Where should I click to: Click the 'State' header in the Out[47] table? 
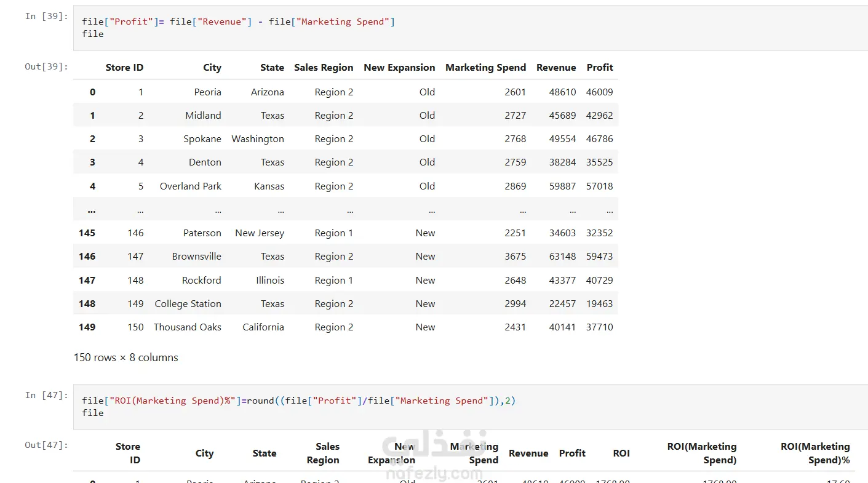pos(265,453)
